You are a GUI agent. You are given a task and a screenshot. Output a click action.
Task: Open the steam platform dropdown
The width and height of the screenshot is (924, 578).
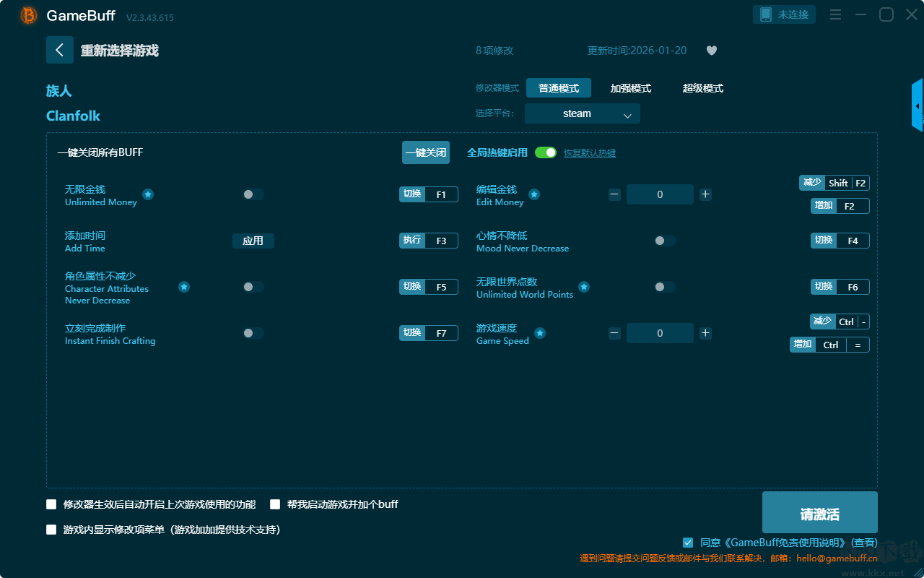tap(583, 113)
